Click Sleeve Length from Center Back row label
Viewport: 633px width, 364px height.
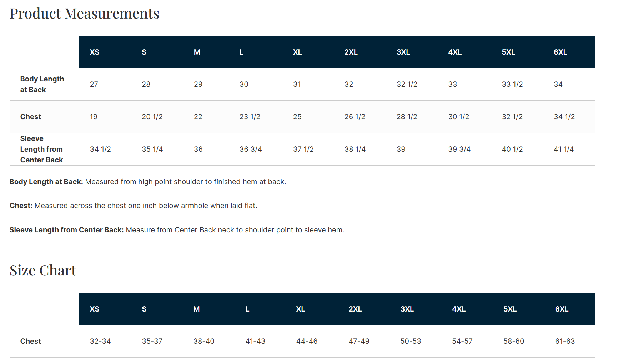pyautogui.click(x=41, y=149)
